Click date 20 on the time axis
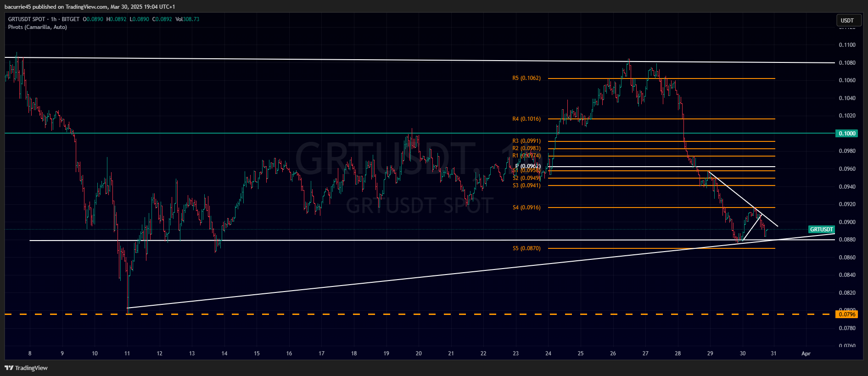This screenshot has height=376, width=868. click(419, 354)
